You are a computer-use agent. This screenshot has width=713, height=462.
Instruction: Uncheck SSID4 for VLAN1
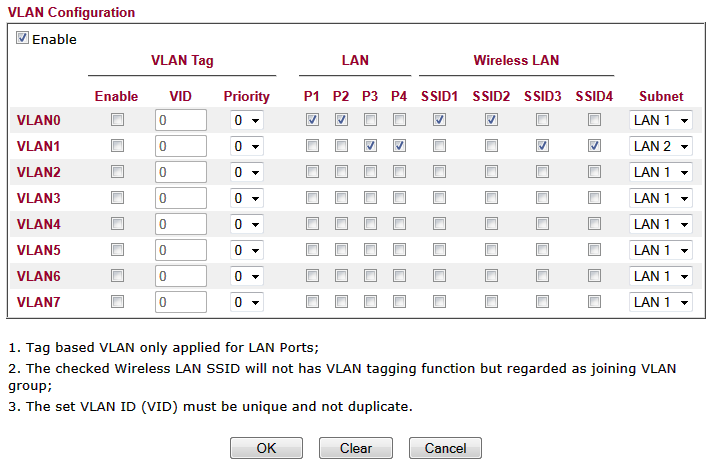tap(595, 146)
